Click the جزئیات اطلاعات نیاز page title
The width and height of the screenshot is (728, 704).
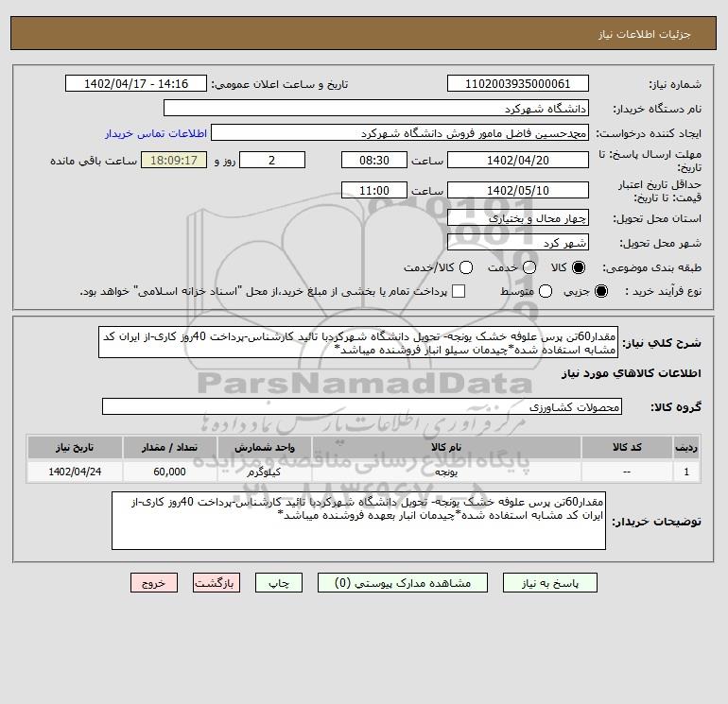[645, 34]
